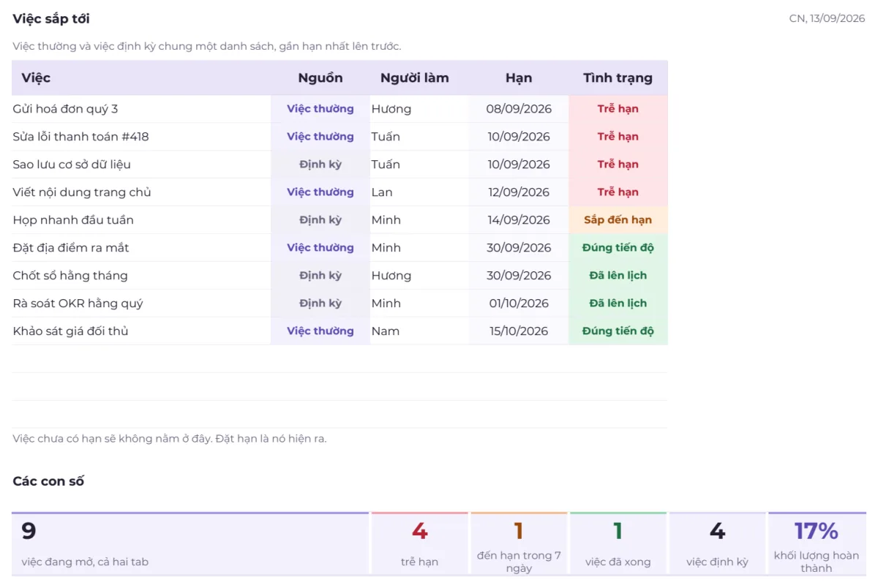The width and height of the screenshot is (878, 588).
Task: Click the due date "12/09/2026"
Action: pos(519,192)
